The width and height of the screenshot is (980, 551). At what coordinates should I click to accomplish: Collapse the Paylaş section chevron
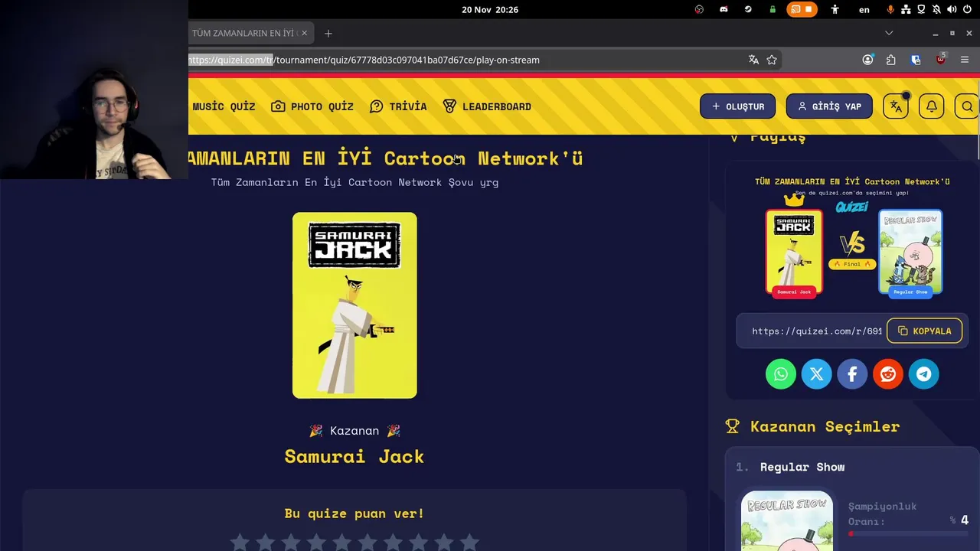pos(734,138)
